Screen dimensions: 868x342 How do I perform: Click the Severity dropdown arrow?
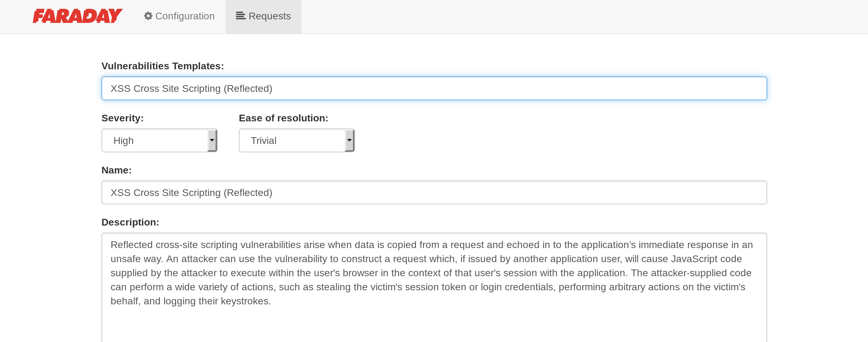click(x=212, y=140)
